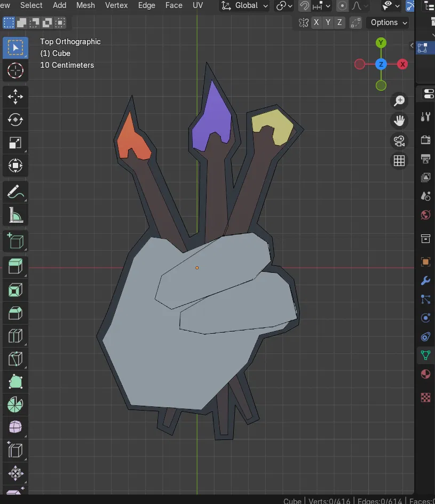Open the Texture checkerboard properties tab
The image size is (435, 504).
coord(425,398)
